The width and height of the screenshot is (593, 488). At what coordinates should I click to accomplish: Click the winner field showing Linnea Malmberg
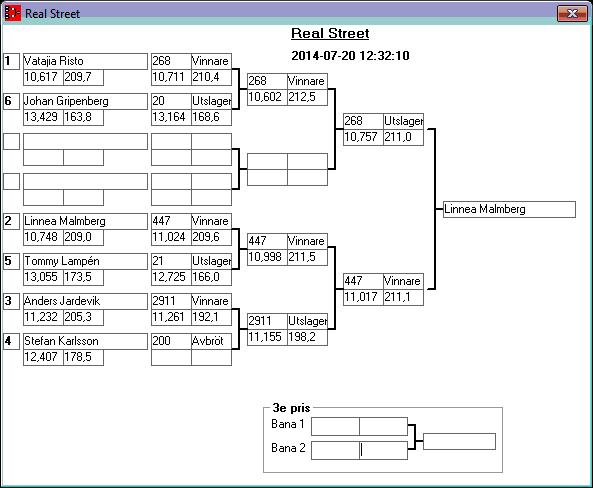coord(509,209)
